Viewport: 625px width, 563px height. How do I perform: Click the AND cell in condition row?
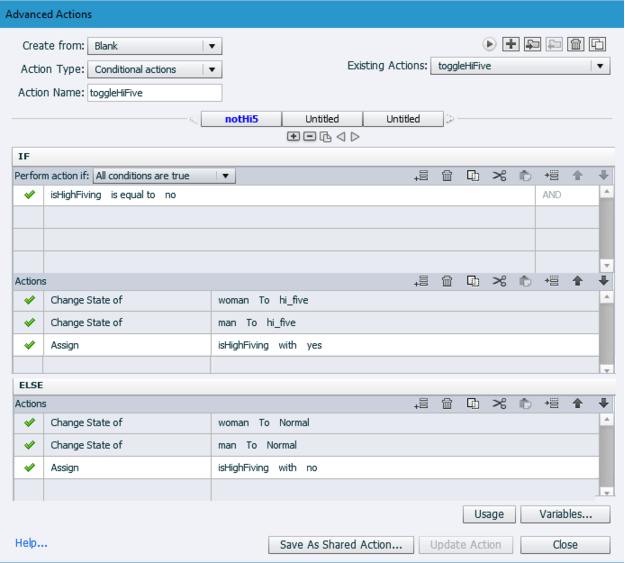click(567, 195)
